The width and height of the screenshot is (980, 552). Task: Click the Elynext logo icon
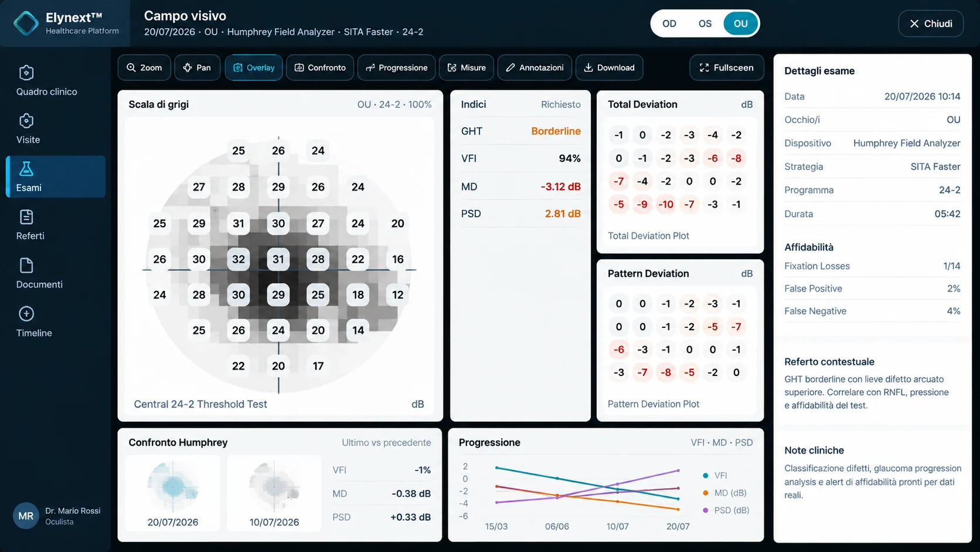pyautogui.click(x=26, y=23)
